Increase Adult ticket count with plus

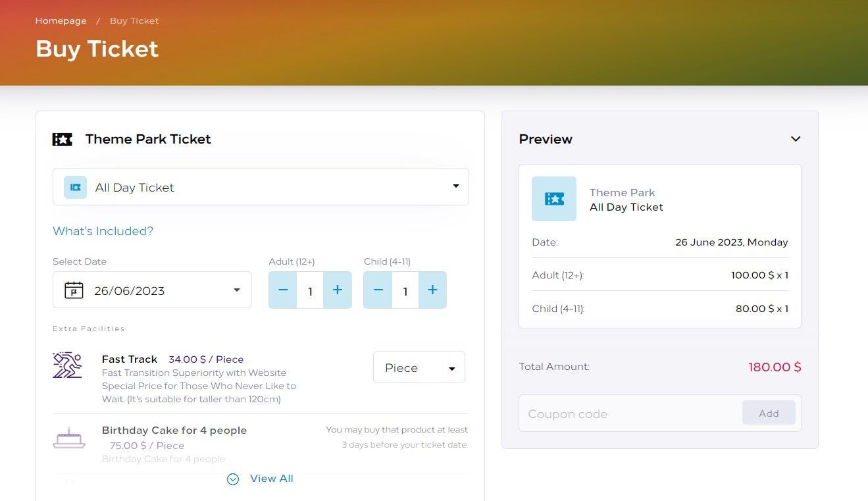338,290
